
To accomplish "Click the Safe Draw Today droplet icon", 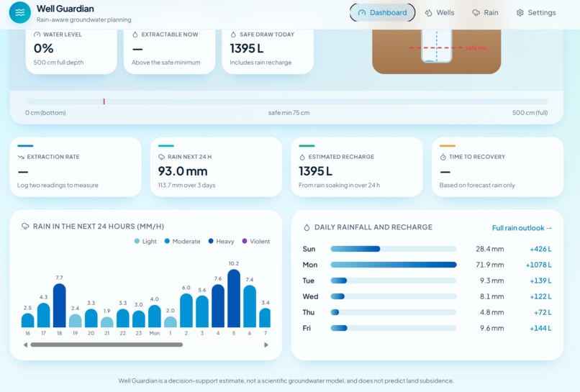I will click(x=233, y=35).
